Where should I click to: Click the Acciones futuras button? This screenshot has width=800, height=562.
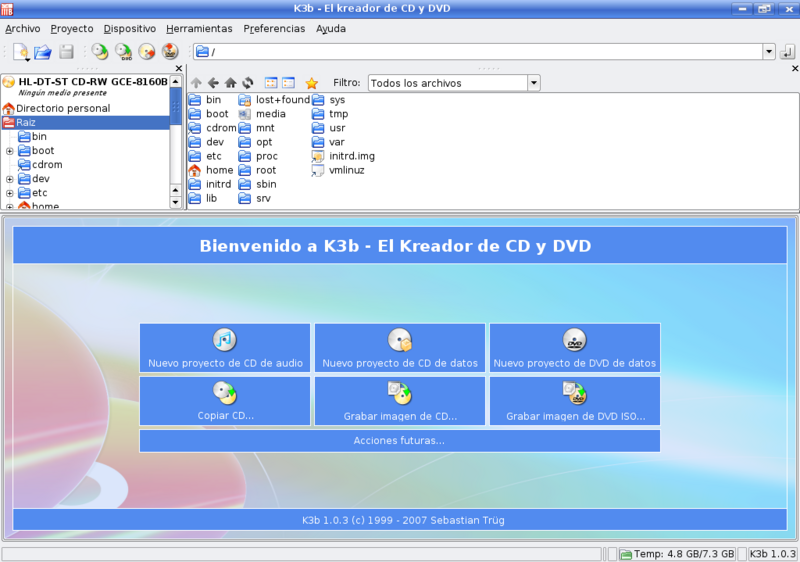[399, 441]
